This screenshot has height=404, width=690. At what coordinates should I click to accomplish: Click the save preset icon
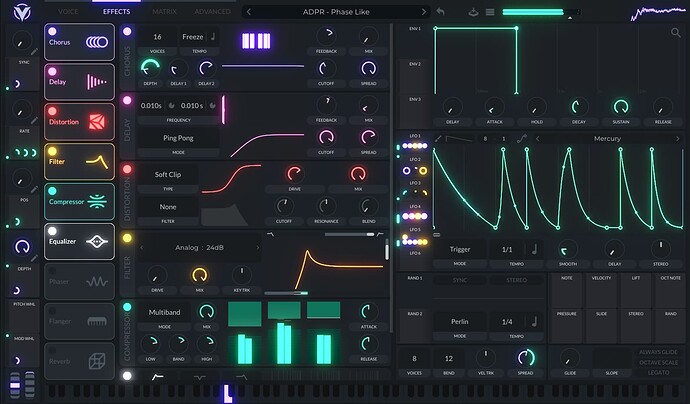(x=473, y=12)
